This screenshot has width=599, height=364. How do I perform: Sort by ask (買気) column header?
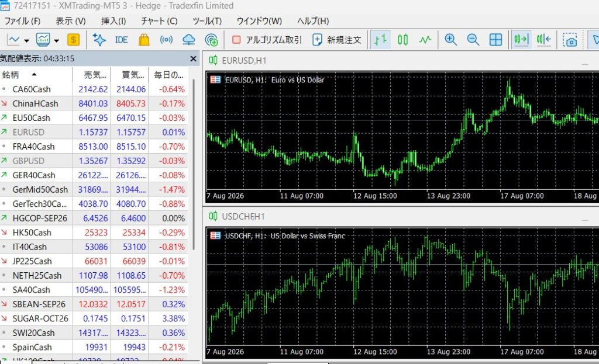point(129,75)
